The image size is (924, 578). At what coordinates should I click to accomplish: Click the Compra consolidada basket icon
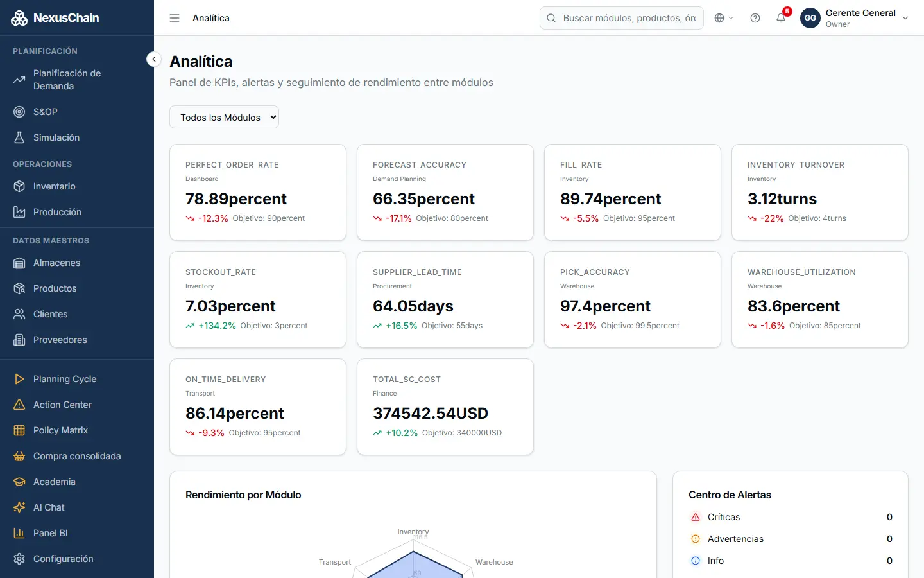(x=19, y=456)
